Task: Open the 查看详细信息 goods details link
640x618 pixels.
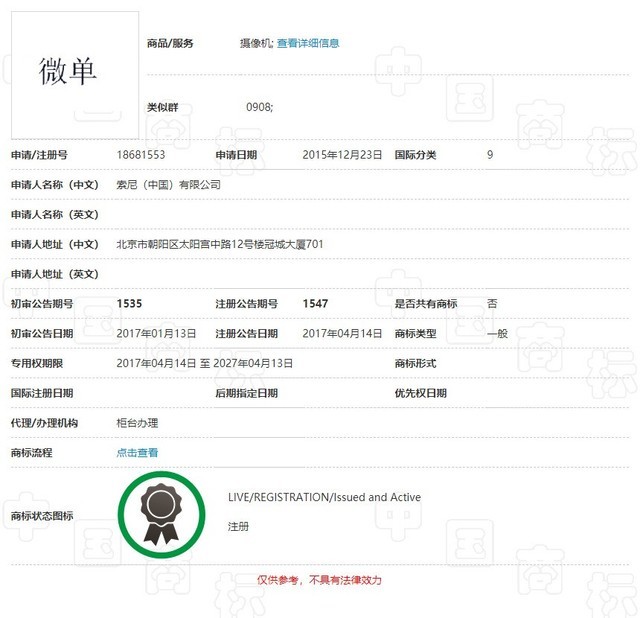Action: tap(308, 43)
